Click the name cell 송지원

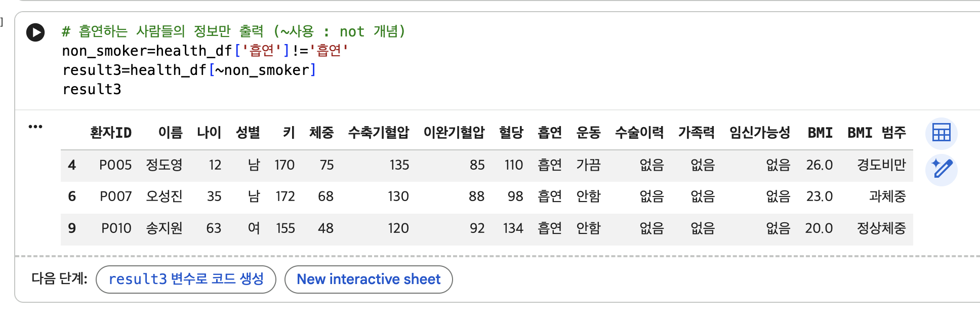[164, 228]
